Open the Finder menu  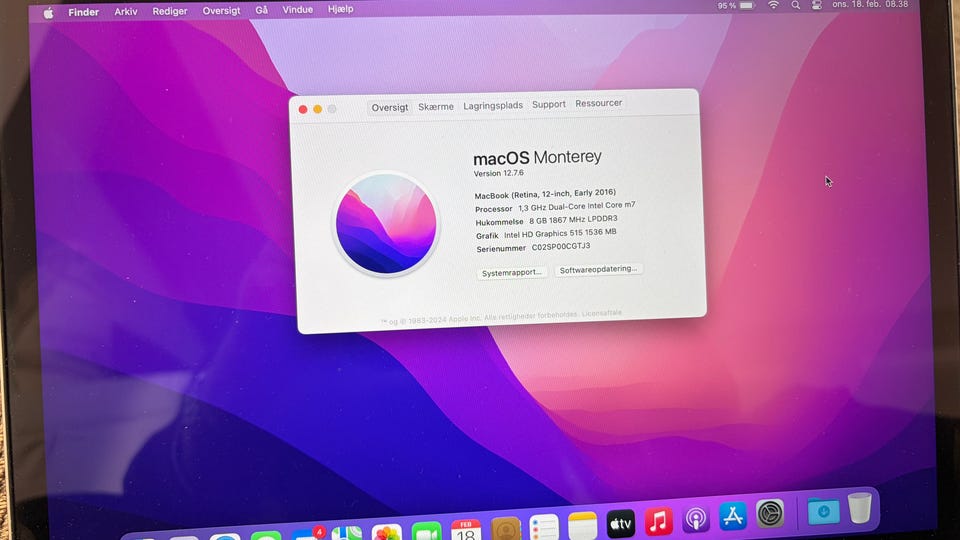click(x=83, y=12)
